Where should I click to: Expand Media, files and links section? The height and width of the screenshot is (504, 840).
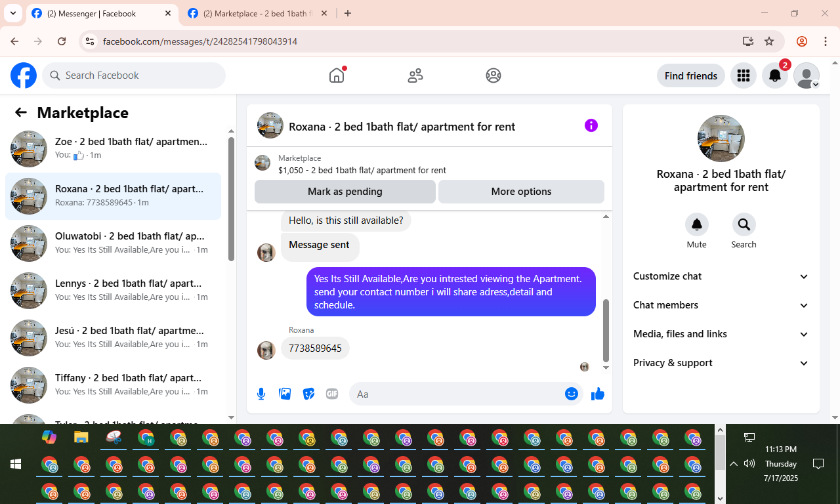721,334
